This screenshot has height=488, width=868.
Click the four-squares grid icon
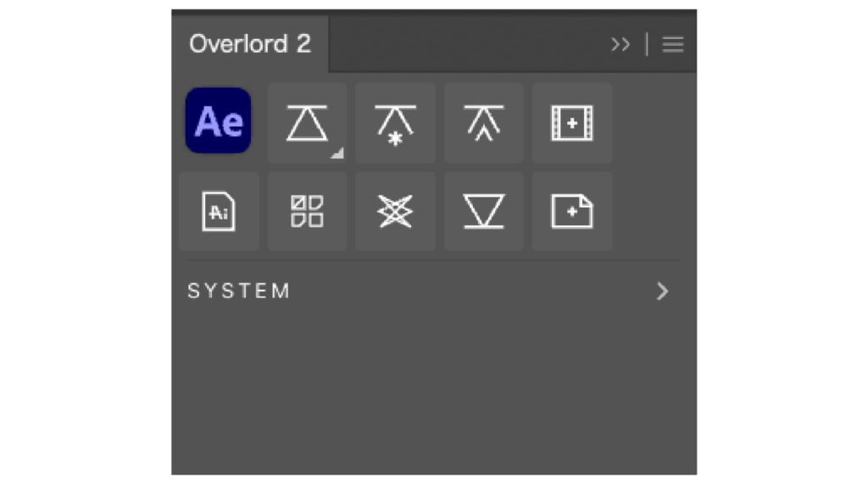[307, 211]
